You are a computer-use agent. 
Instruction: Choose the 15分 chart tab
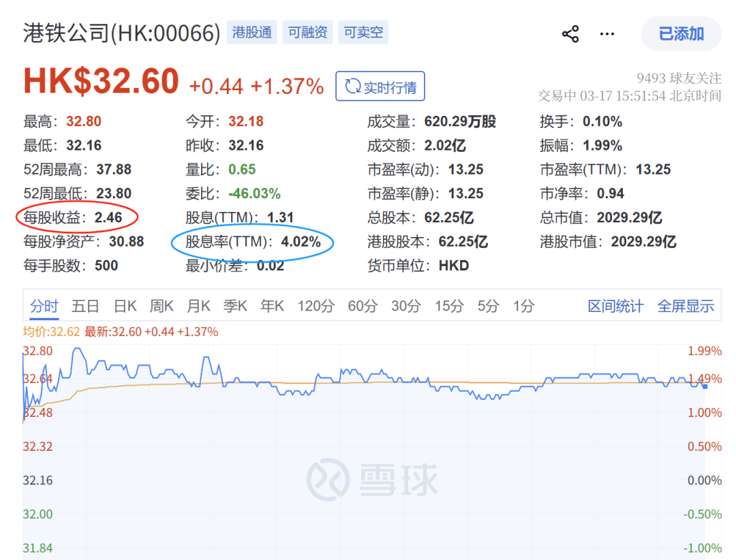449,306
